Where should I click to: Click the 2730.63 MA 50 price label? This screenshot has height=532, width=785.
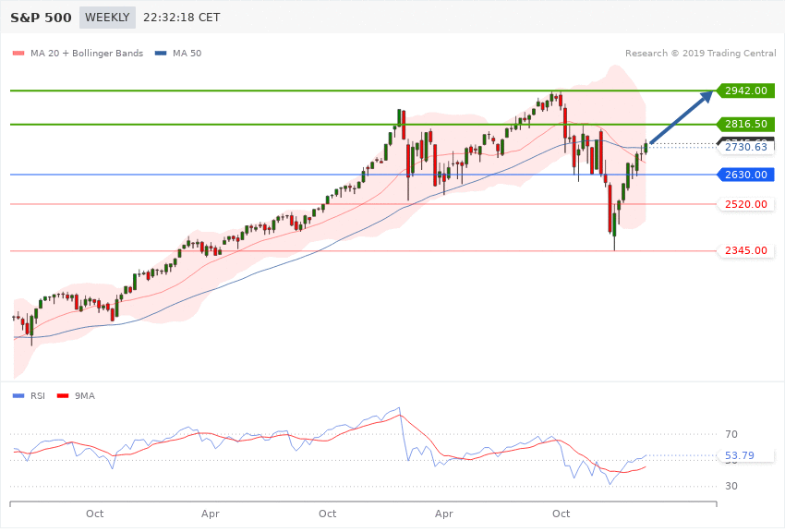point(746,147)
